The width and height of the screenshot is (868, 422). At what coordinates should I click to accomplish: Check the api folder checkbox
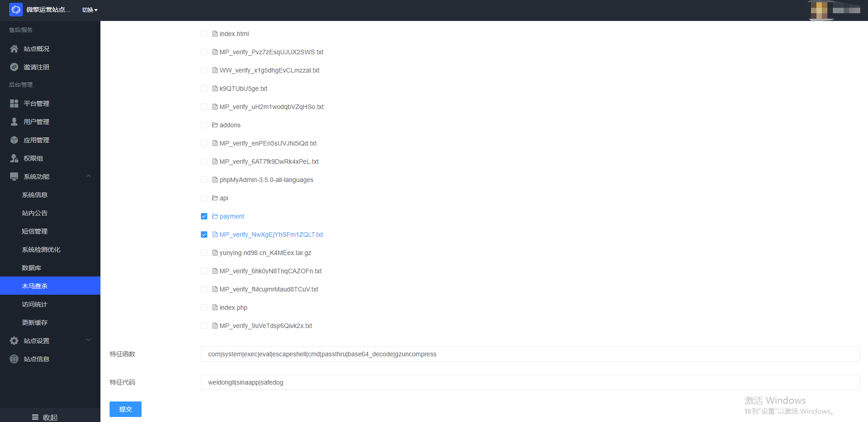coord(204,198)
